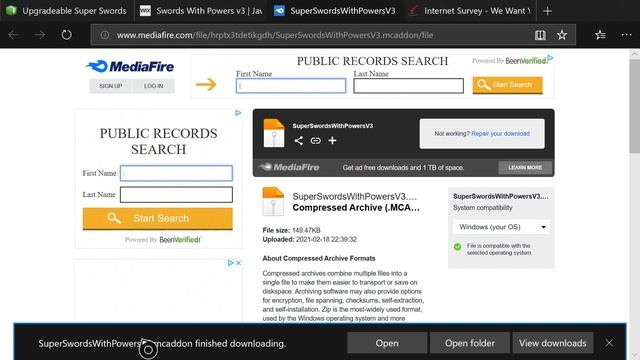640x360 pixels.
Task: Click 'About Compressed Archive Formats' heading
Action: [x=319, y=258]
